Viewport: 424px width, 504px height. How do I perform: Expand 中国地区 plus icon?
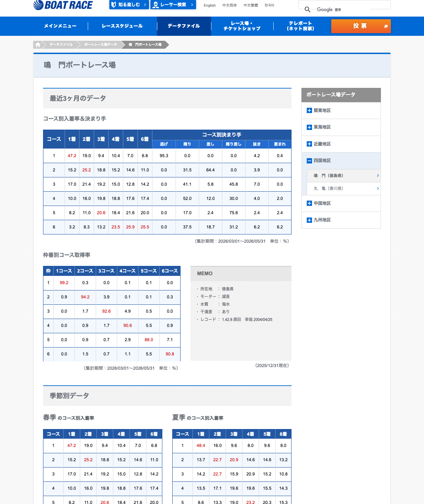point(309,203)
